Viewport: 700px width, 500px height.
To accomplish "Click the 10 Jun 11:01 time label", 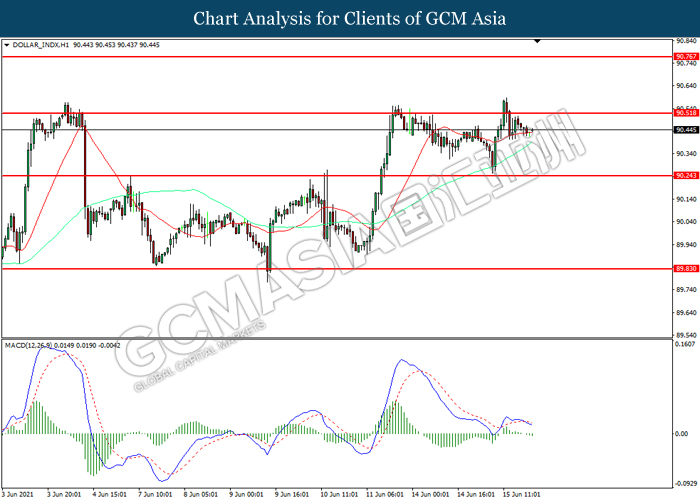I will point(339,495).
